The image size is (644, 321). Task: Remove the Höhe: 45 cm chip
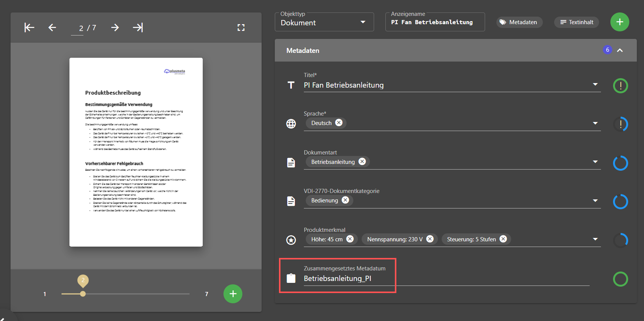(350, 239)
